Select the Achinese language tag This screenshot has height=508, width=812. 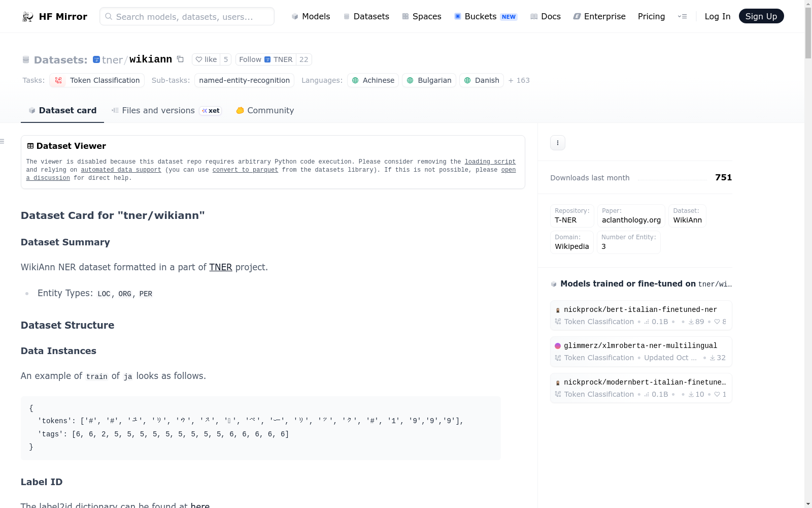pos(373,80)
